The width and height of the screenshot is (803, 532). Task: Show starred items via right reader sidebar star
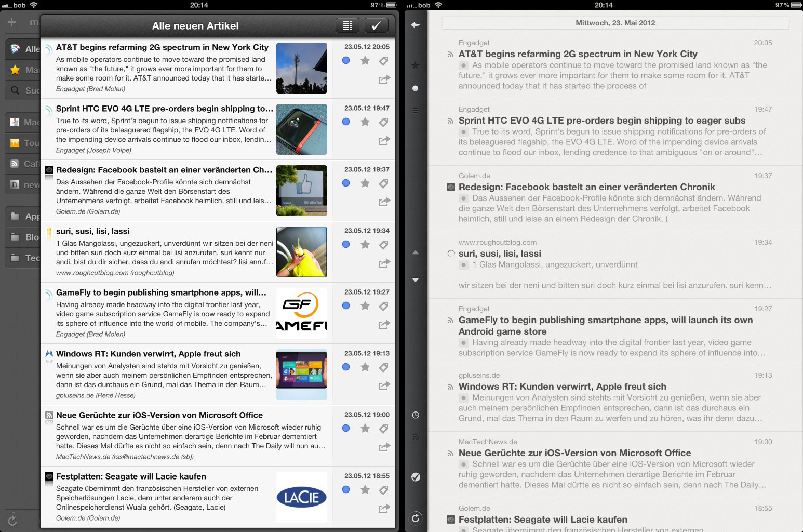coord(416,65)
